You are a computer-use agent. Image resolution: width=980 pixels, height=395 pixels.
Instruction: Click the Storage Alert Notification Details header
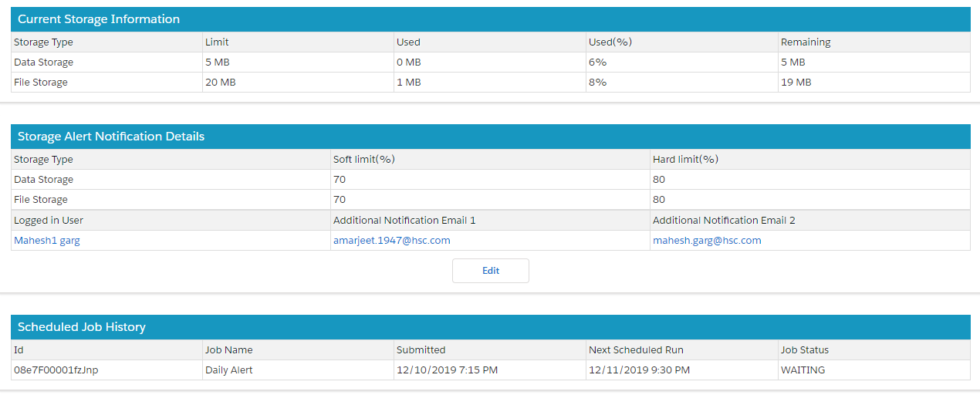tap(111, 137)
